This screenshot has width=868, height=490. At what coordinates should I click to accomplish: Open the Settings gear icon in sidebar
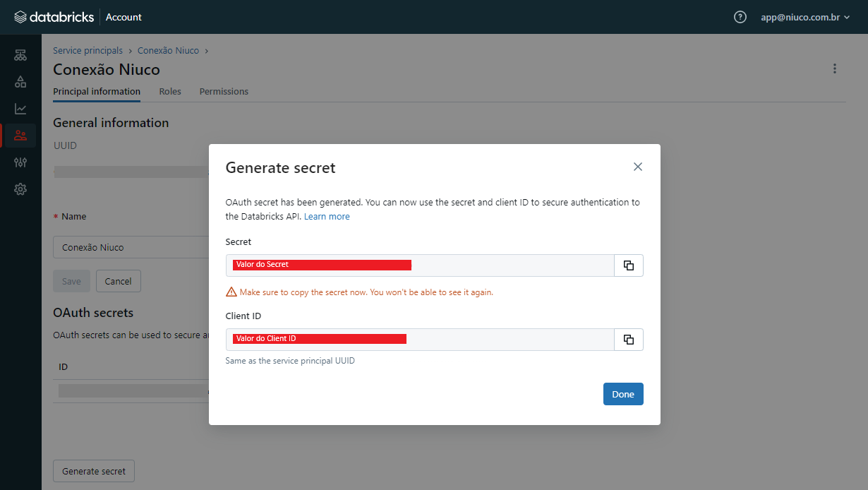[x=20, y=189]
